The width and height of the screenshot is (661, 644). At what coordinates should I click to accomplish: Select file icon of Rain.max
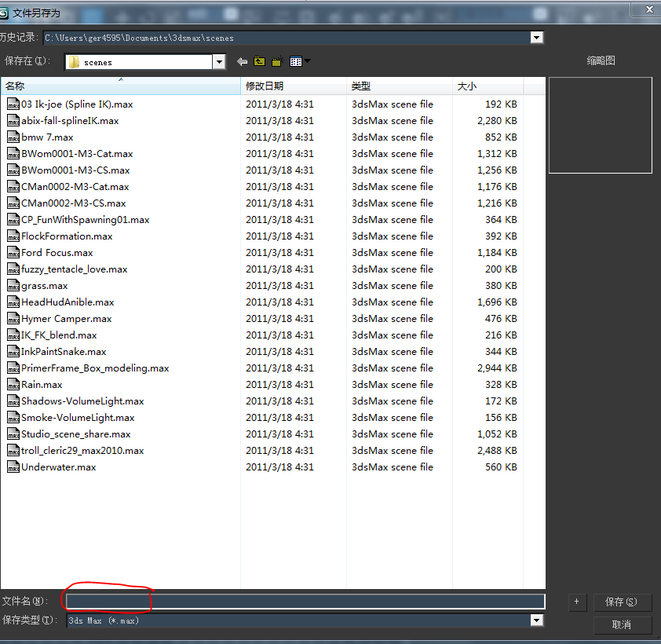[13, 385]
